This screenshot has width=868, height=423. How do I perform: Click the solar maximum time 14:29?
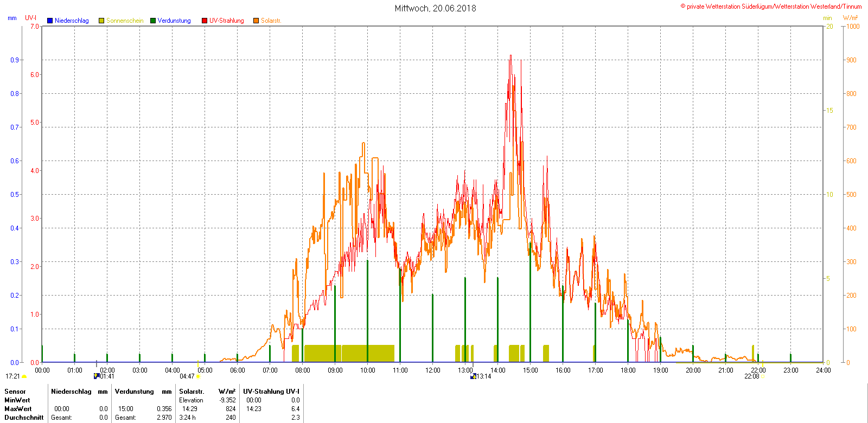click(x=190, y=409)
